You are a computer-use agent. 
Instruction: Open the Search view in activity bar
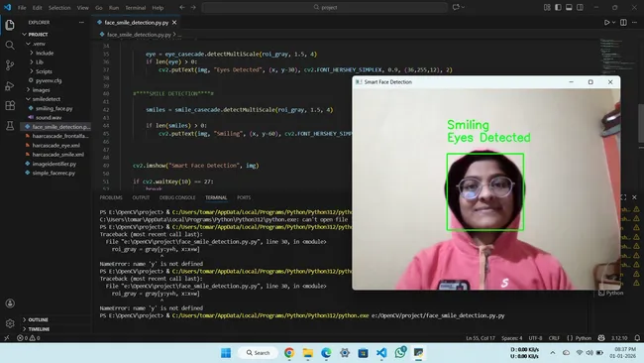[10, 46]
